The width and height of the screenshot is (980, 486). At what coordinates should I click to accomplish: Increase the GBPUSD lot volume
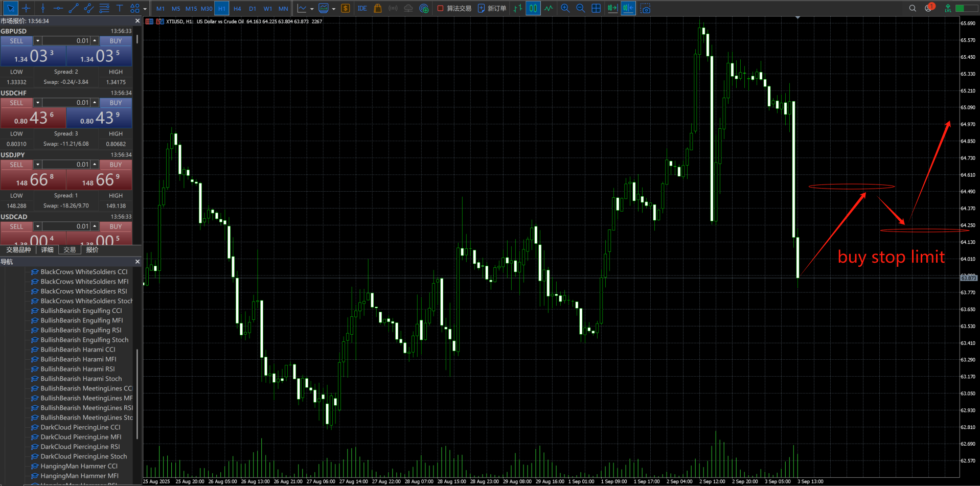click(95, 41)
